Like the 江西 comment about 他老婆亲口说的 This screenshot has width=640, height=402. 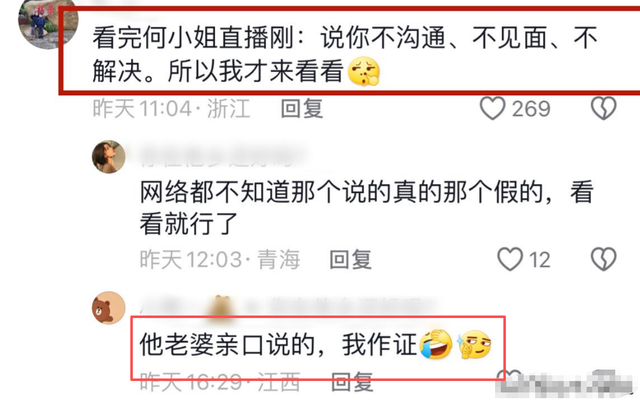(x=509, y=378)
